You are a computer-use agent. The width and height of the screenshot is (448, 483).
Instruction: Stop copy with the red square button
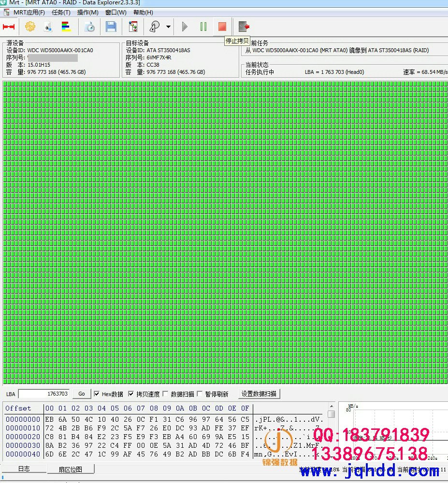pyautogui.click(x=222, y=27)
